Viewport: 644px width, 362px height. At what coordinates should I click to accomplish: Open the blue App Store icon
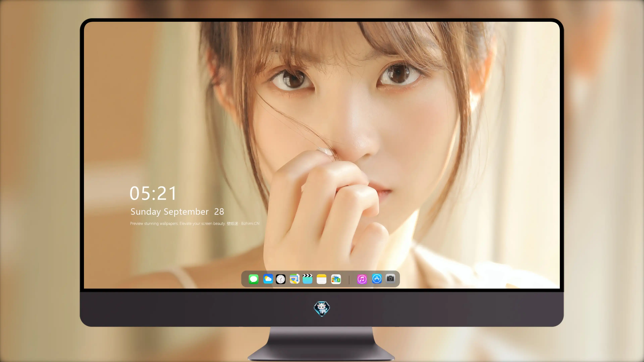click(377, 279)
